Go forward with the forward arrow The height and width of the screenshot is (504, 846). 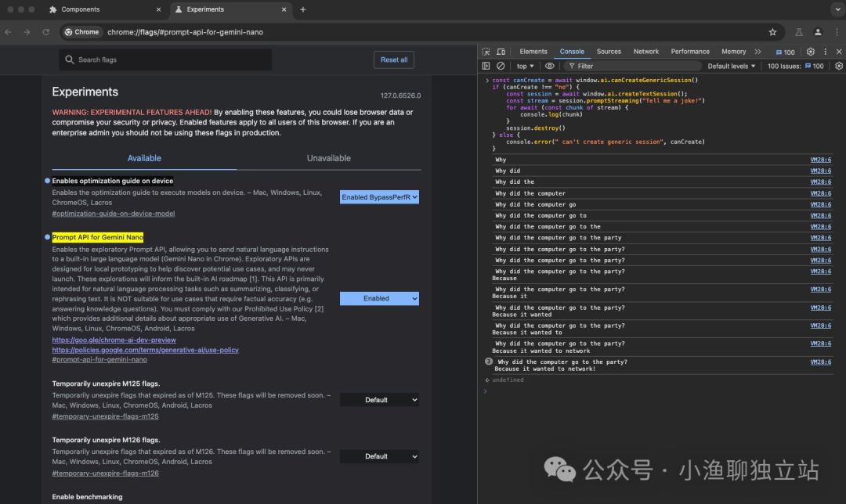pyautogui.click(x=27, y=32)
